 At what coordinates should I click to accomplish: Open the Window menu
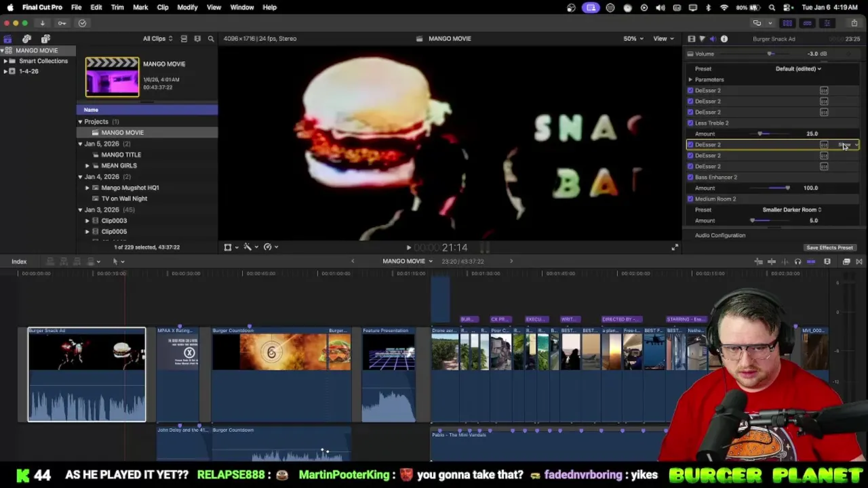241,7
